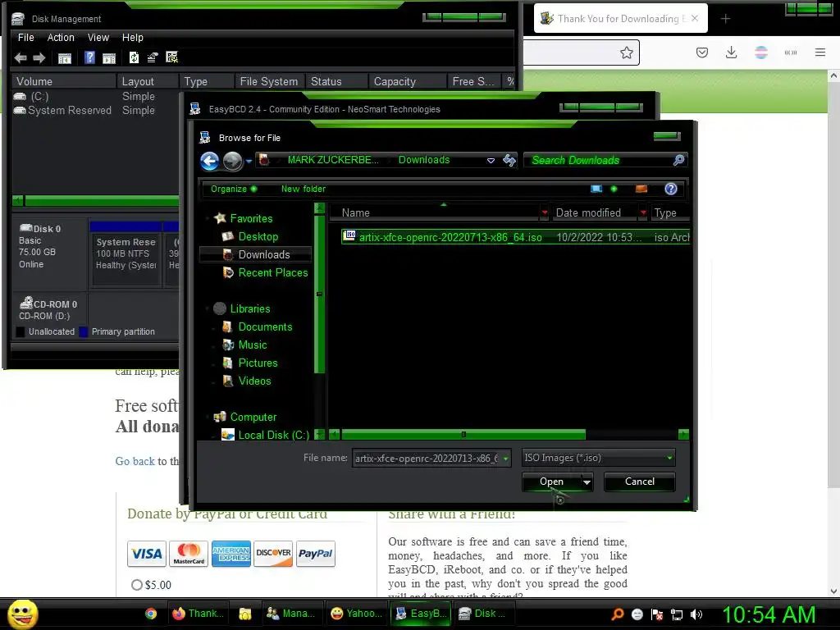The width and height of the screenshot is (840, 630).
Task: Click the Open button's split arrow
Action: point(587,482)
